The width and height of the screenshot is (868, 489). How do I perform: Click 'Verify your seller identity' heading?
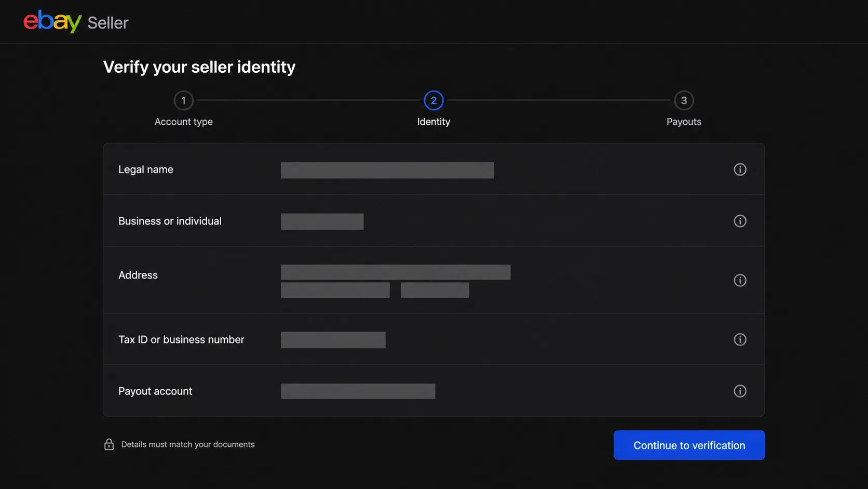pyautogui.click(x=199, y=67)
